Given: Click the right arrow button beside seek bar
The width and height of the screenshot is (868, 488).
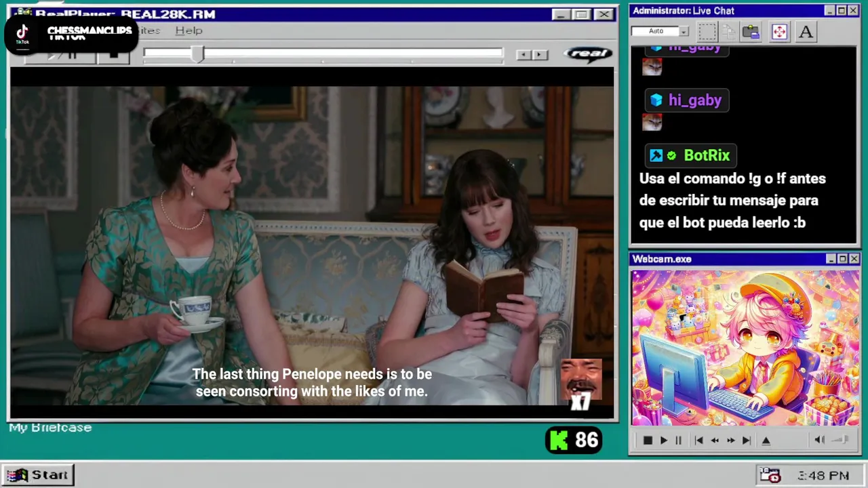Looking at the screenshot, I should tap(540, 55).
